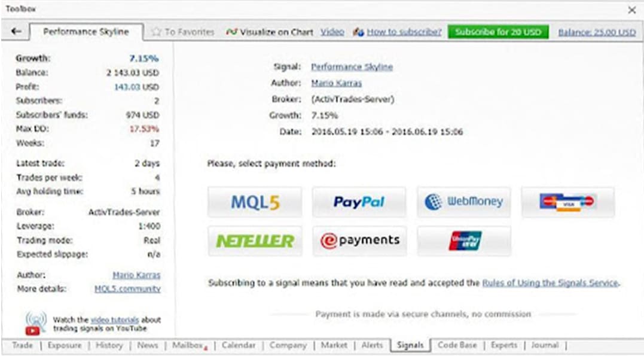Click the To Favorites label
This screenshot has width=644, height=356.
190,32
